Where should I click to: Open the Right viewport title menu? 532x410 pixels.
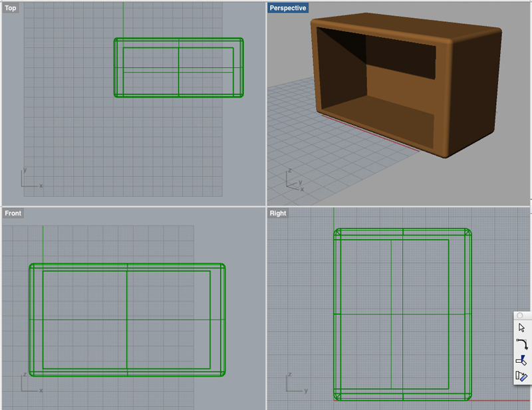click(x=277, y=213)
